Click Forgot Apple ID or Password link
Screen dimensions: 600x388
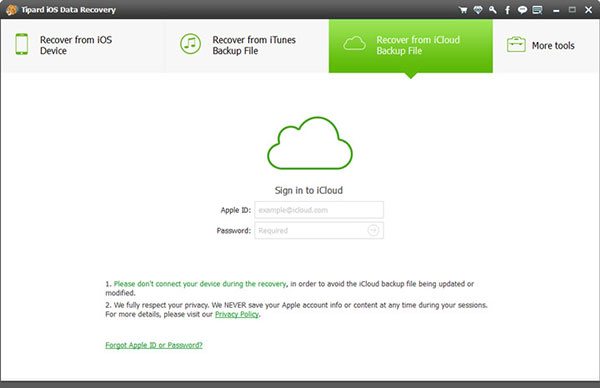coord(154,345)
